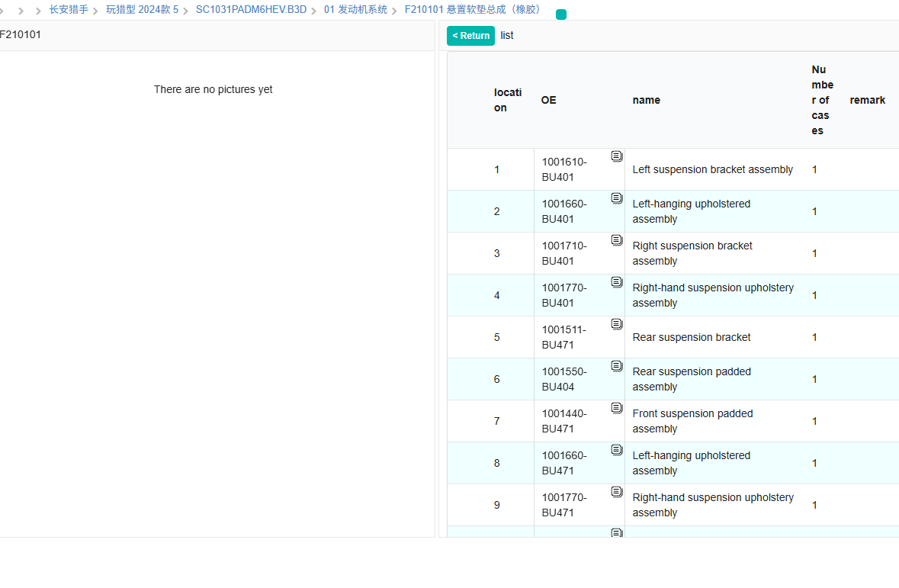Viewport: 899px width, 588px height.
Task: Open 长安猎手 breadcrumb link
Action: (x=68, y=10)
